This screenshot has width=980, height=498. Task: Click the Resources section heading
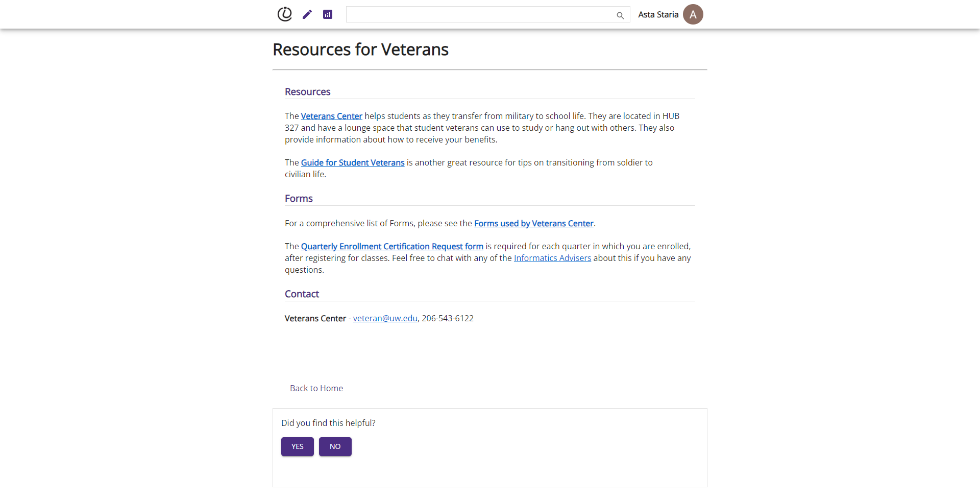click(308, 91)
